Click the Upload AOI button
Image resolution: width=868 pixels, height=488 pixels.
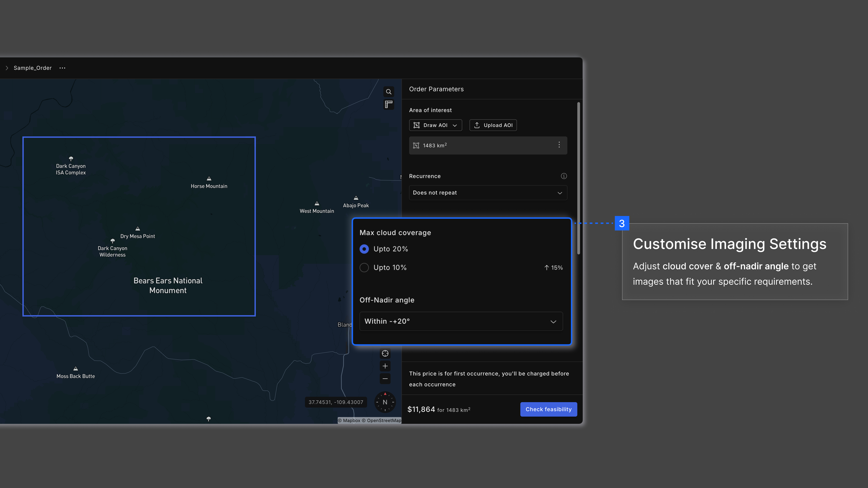click(493, 125)
